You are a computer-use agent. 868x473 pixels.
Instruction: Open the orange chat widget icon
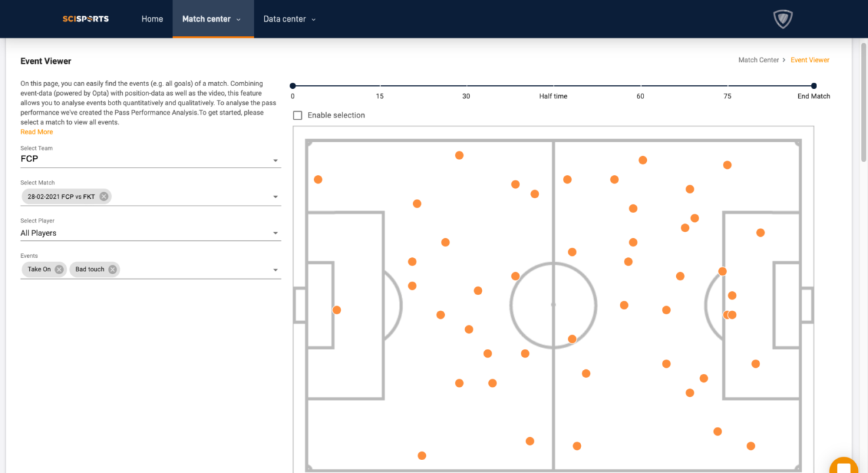[x=843, y=467]
